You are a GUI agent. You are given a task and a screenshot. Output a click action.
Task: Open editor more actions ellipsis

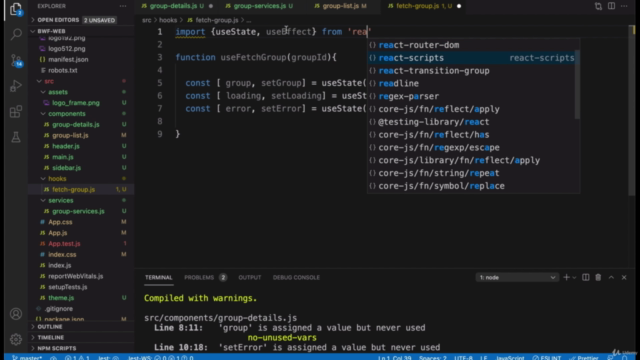pyautogui.click(x=624, y=6)
